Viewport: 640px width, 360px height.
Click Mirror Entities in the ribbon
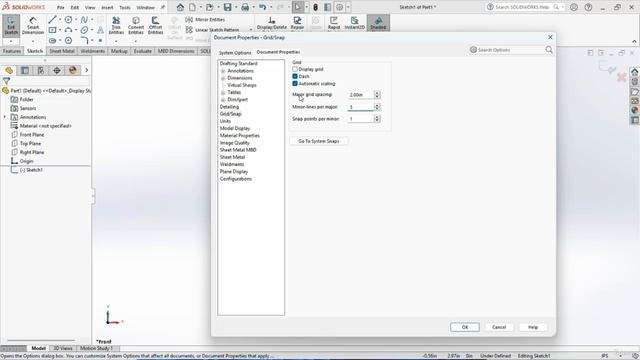point(205,20)
